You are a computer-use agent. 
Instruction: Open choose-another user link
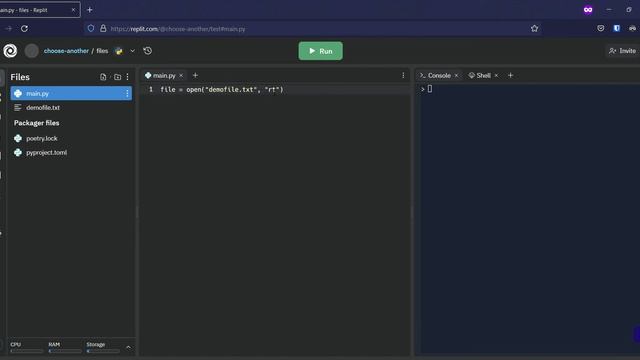[x=66, y=51]
